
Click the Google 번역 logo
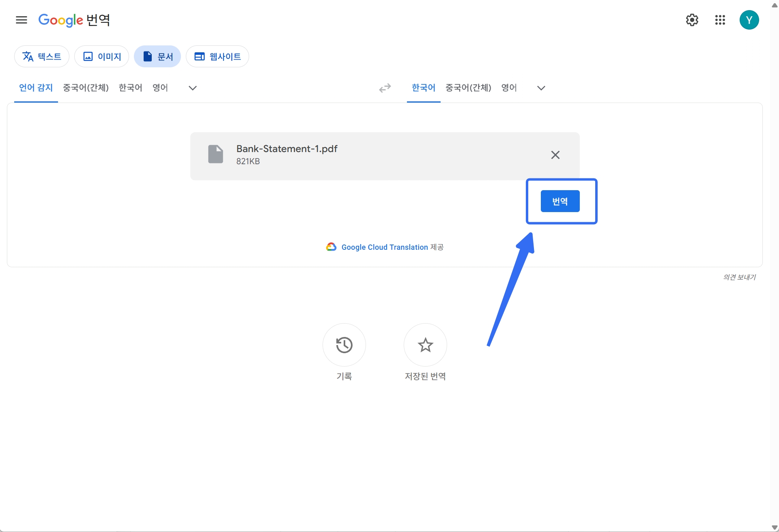[74, 20]
